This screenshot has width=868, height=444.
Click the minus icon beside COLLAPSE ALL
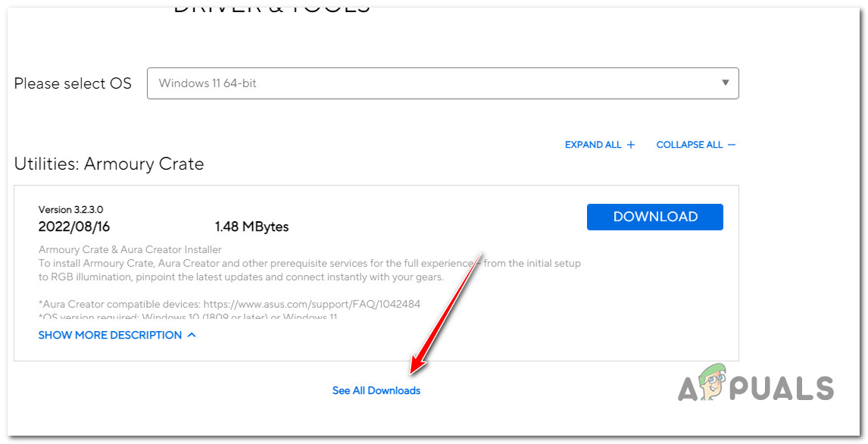(x=732, y=144)
